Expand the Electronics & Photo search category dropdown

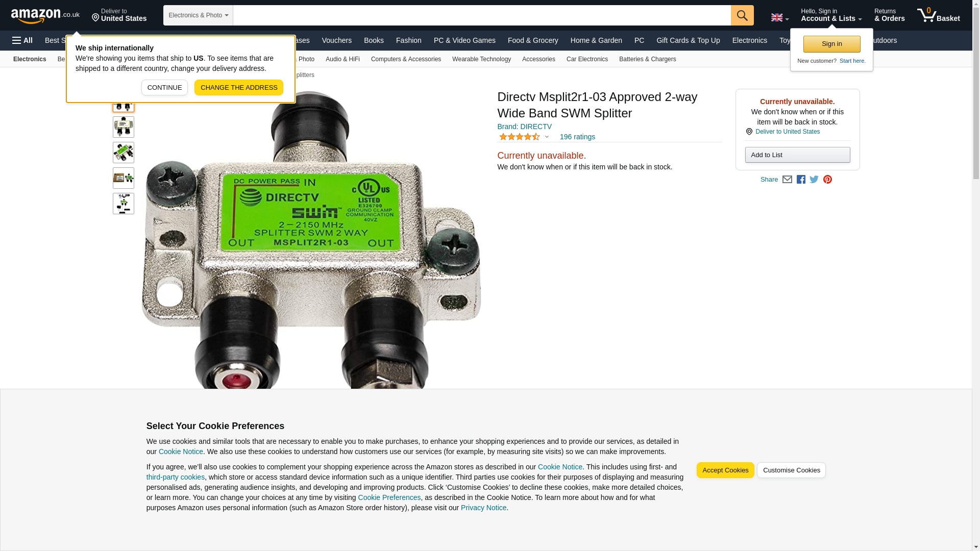pyautogui.click(x=198, y=15)
